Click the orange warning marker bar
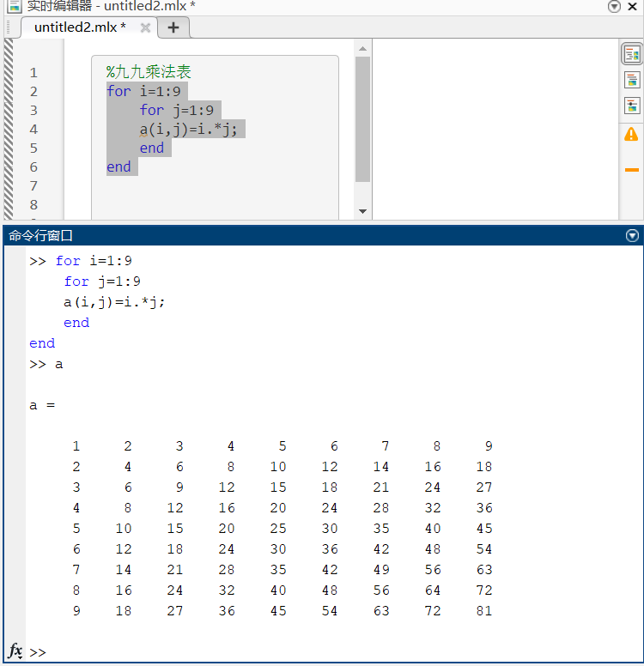This screenshot has height=666, width=644. (632, 170)
